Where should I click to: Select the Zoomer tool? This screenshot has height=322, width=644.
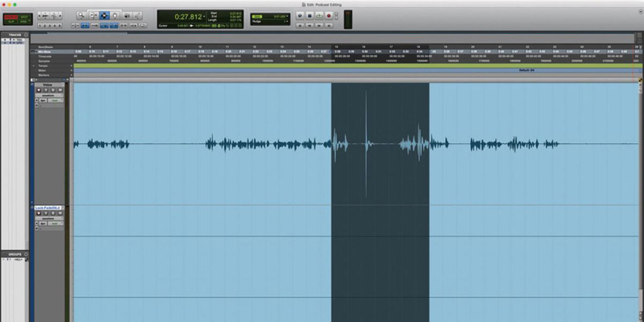point(81,15)
